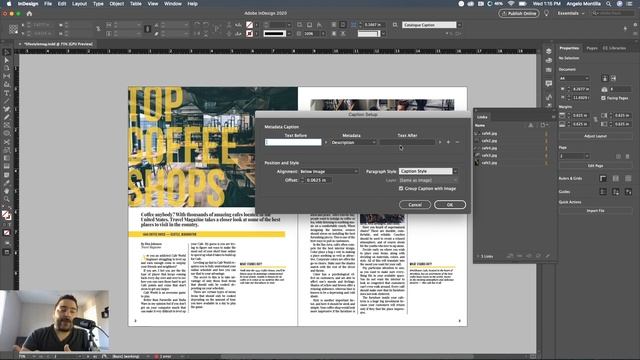Screen dimensions: 640x360
Task: Click the lightbulb learn icon
Action: click(x=547, y=13)
